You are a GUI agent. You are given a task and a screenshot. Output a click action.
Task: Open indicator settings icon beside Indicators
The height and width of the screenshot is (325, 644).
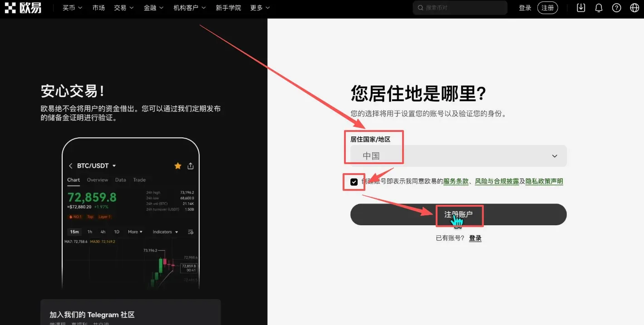point(190,232)
